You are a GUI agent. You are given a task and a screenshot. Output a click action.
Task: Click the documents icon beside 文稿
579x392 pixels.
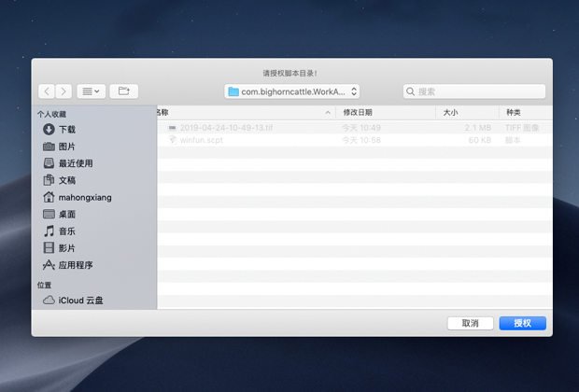[49, 180]
